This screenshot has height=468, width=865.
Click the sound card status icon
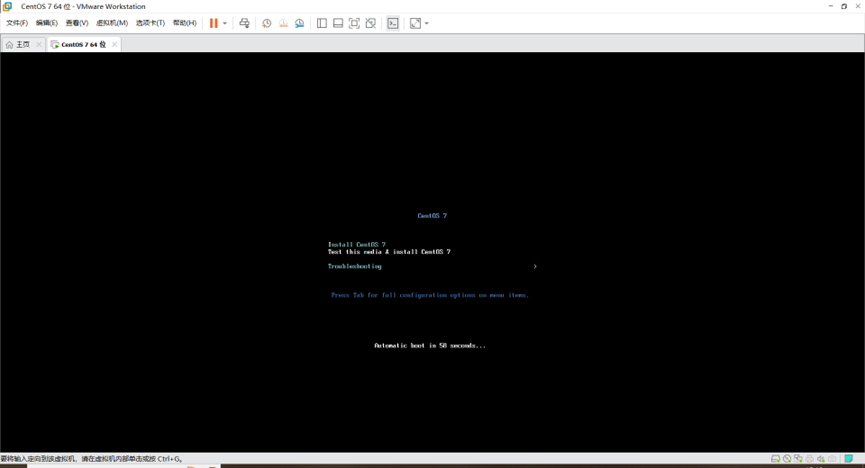821,459
